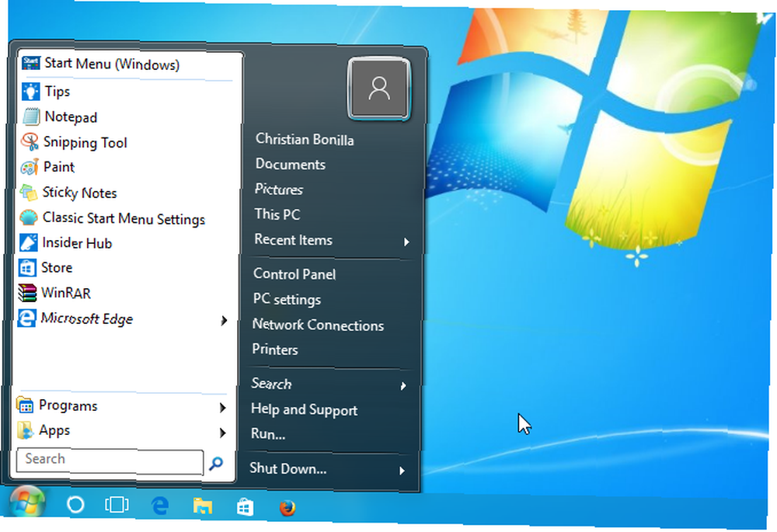The image size is (777, 532).
Task: Open Notepad from its notepad icon
Action: pyautogui.click(x=31, y=116)
